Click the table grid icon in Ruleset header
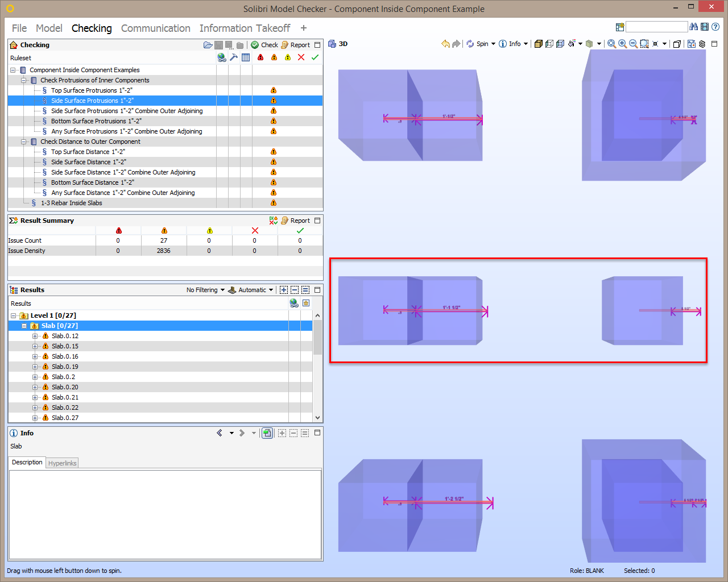Screen dimensions: 728x582 pyautogui.click(x=246, y=57)
